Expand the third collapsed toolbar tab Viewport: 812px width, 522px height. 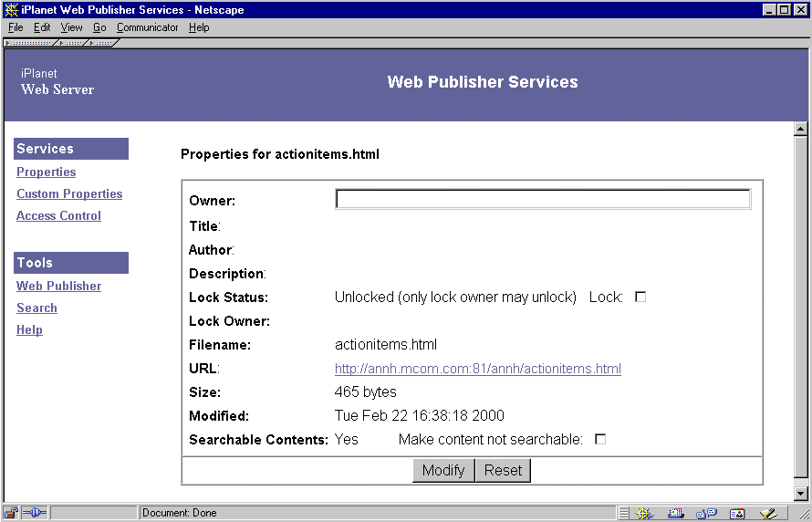click(102, 43)
